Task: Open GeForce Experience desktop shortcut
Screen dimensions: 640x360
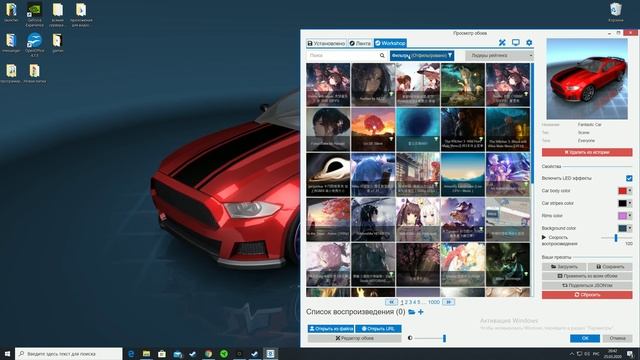Action: pyautogui.click(x=35, y=14)
